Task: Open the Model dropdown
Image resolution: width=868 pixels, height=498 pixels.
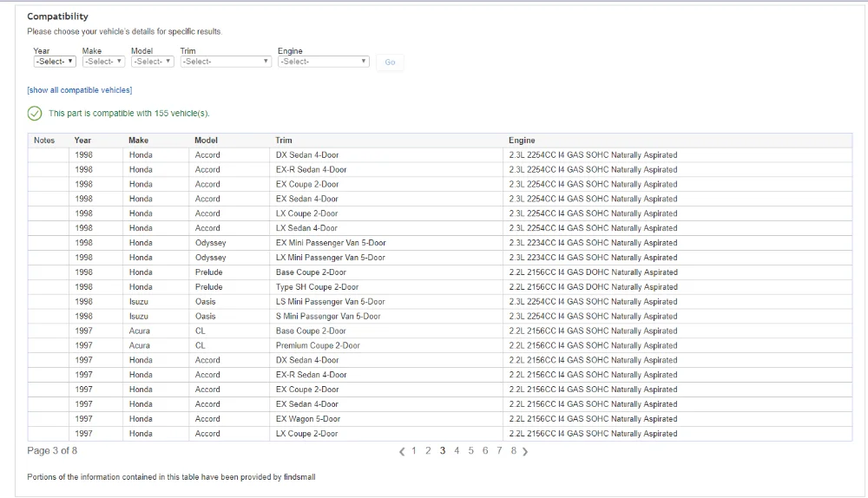Action: click(152, 62)
